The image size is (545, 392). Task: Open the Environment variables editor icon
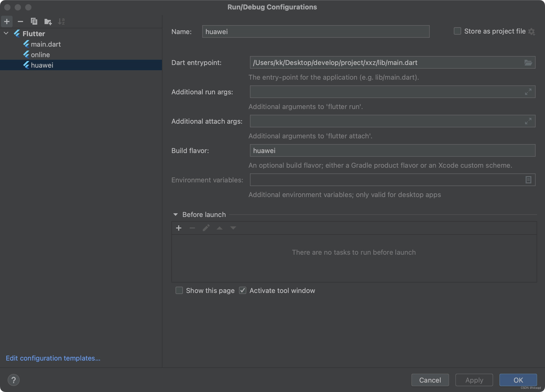528,180
